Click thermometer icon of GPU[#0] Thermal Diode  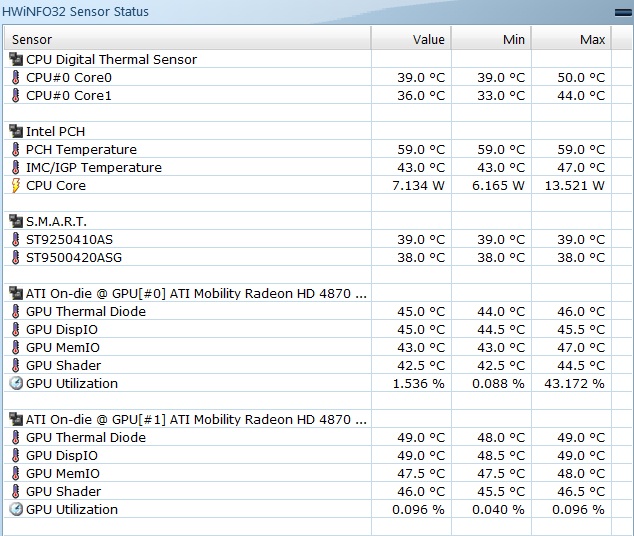click(x=15, y=311)
